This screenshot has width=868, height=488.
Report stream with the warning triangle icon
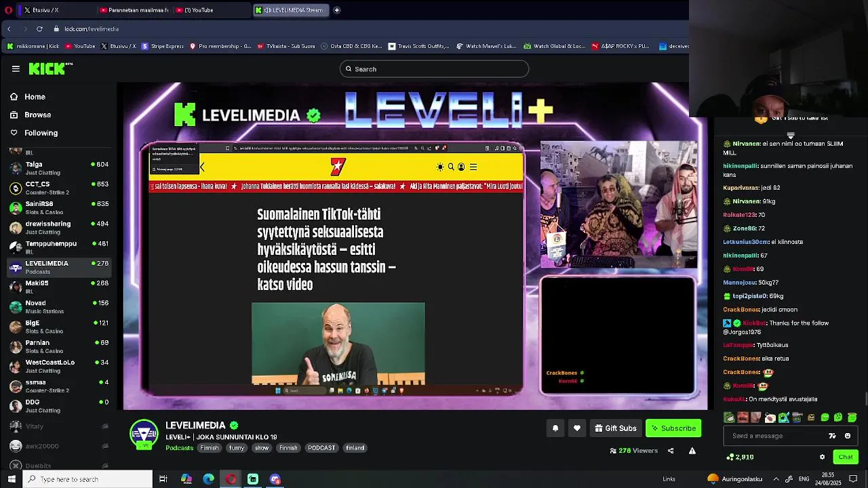tap(692, 450)
